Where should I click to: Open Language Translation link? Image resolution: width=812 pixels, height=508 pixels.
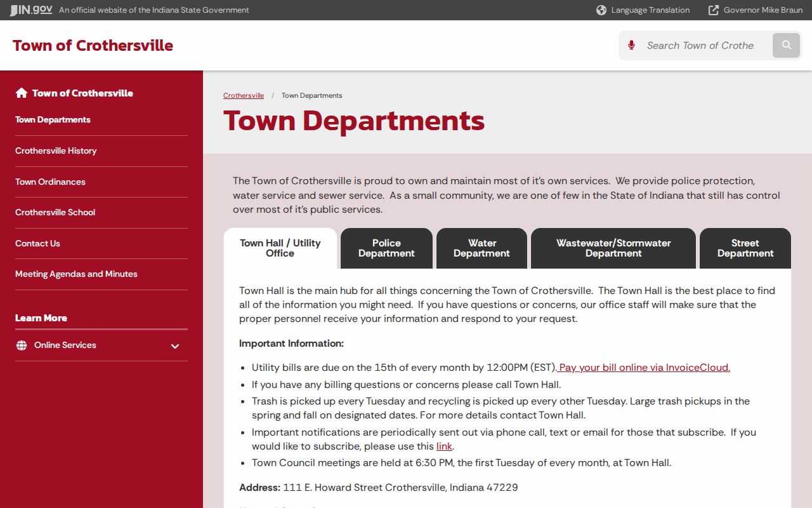(650, 10)
